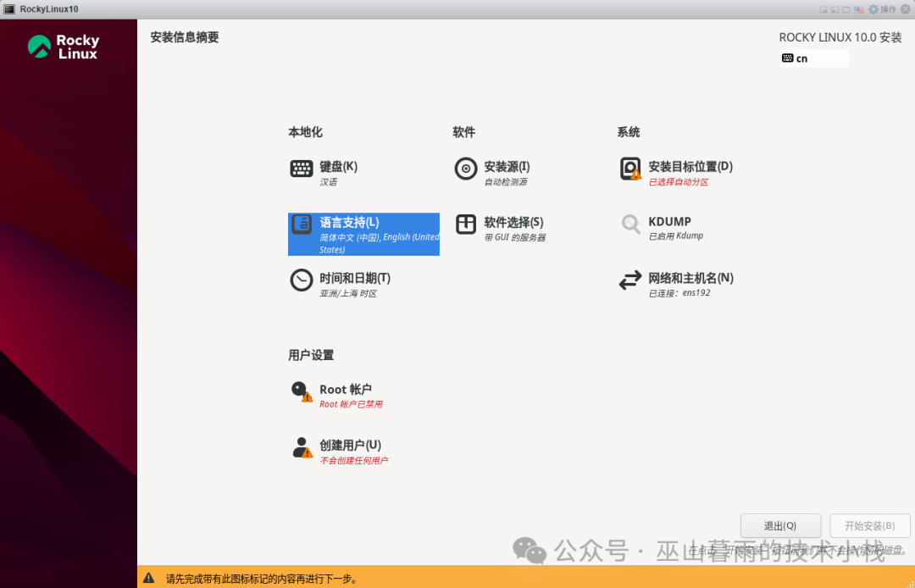Viewport: 915px width, 588px height.
Task: Click the 创建用户 person icon
Action: click(x=302, y=447)
